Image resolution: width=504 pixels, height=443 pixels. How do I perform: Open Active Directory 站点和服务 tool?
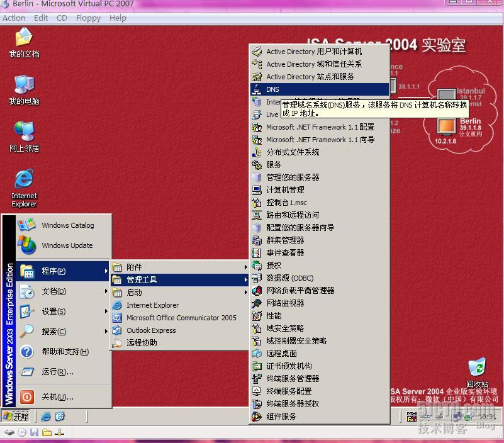pyautogui.click(x=320, y=77)
